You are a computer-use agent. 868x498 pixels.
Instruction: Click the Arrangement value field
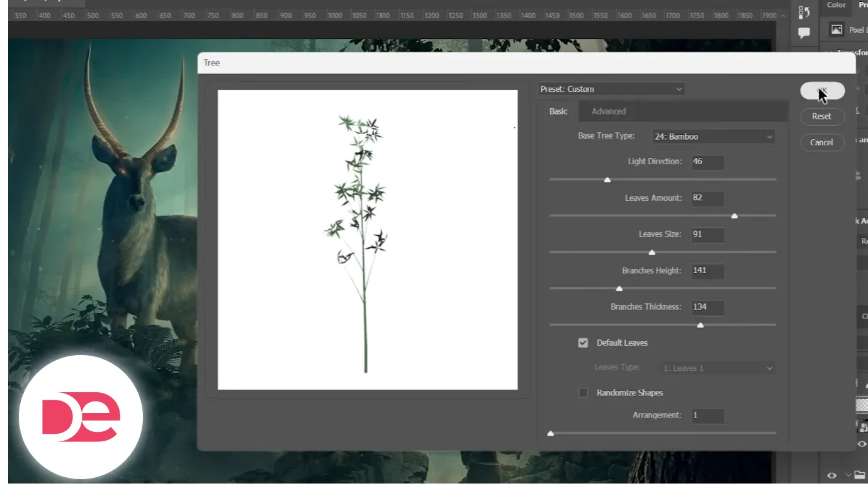tap(707, 416)
